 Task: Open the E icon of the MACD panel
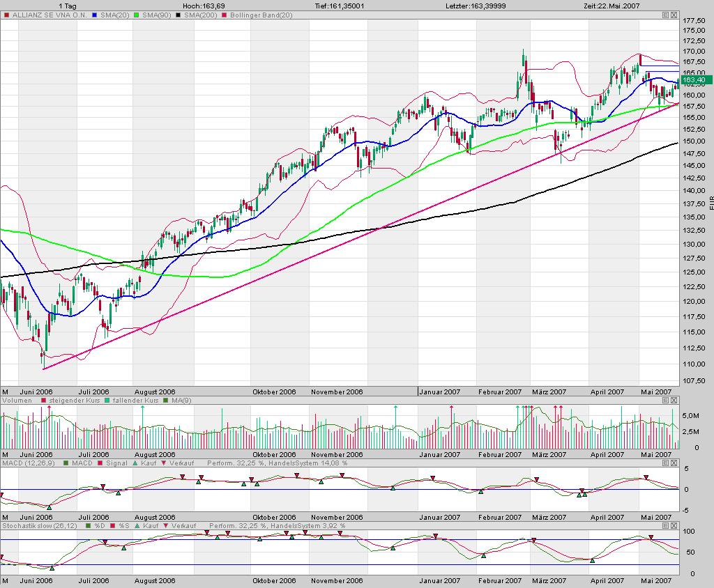665,463
